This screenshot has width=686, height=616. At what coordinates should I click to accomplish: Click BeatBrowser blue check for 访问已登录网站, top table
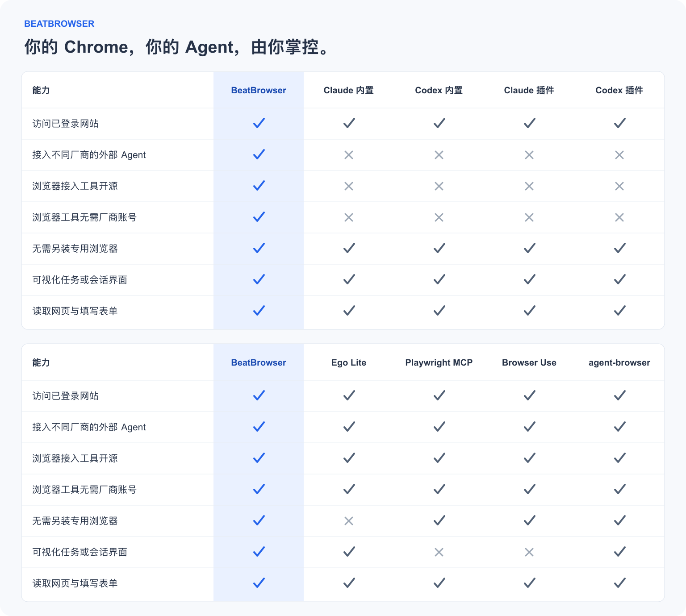(x=259, y=123)
